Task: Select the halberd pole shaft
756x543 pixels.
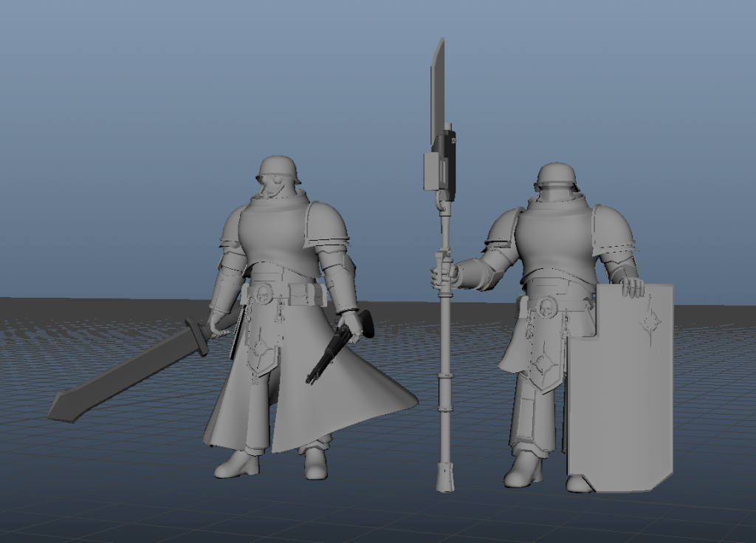Action: pyautogui.click(x=445, y=347)
